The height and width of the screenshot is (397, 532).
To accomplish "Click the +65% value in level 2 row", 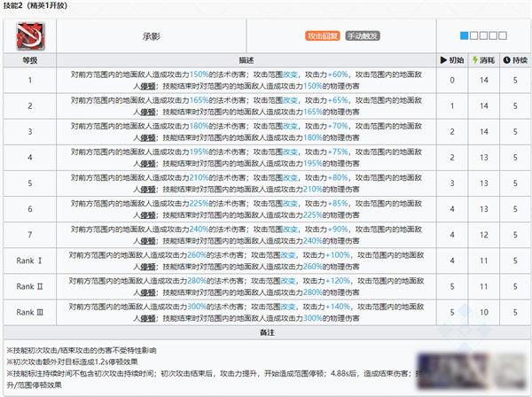I will coord(338,100).
